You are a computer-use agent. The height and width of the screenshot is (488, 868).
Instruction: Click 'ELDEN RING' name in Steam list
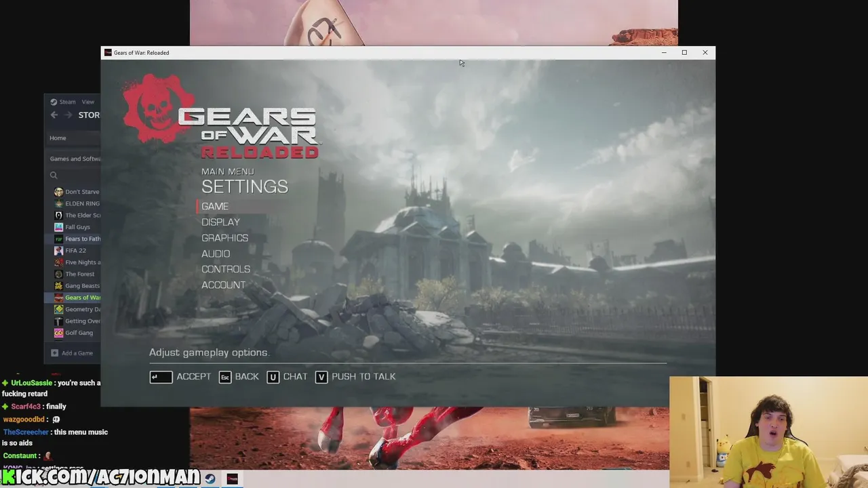[83, 203]
